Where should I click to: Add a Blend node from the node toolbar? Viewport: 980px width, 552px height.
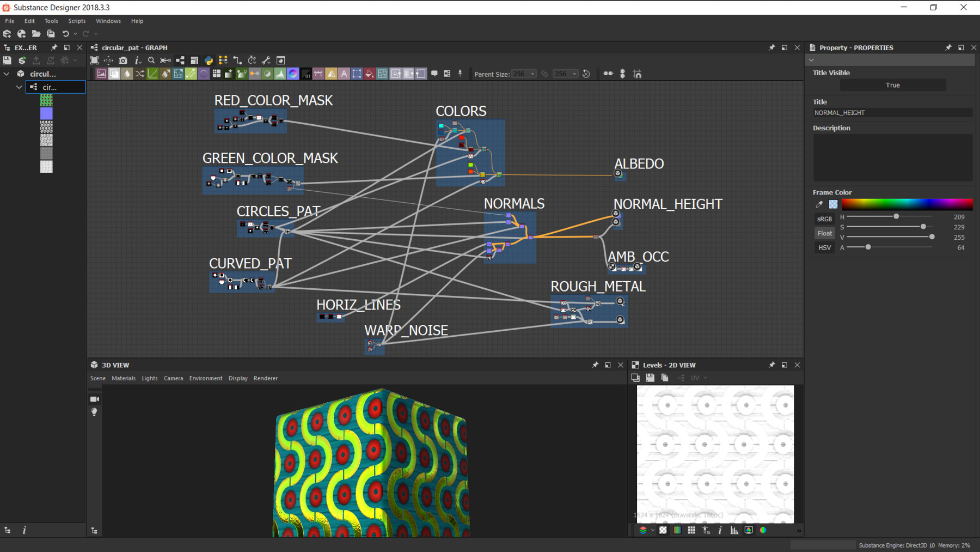(x=114, y=74)
